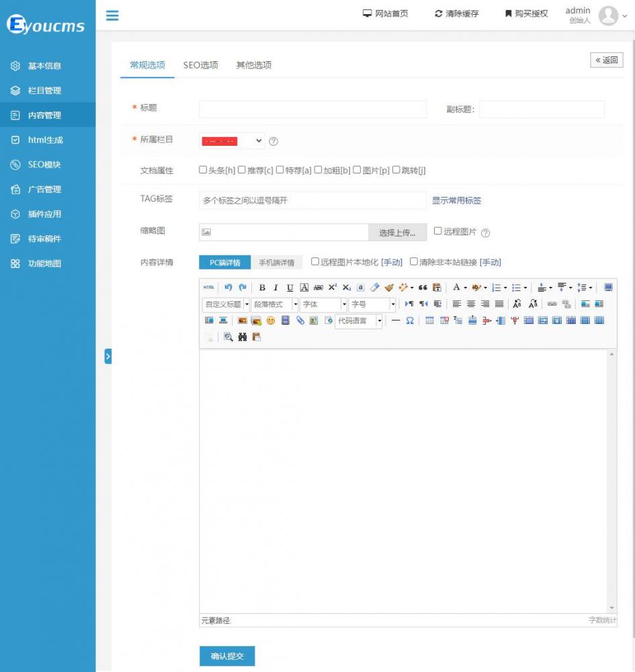Viewport: 635px width, 672px height.
Task: Apply underline formatting
Action: [290, 288]
